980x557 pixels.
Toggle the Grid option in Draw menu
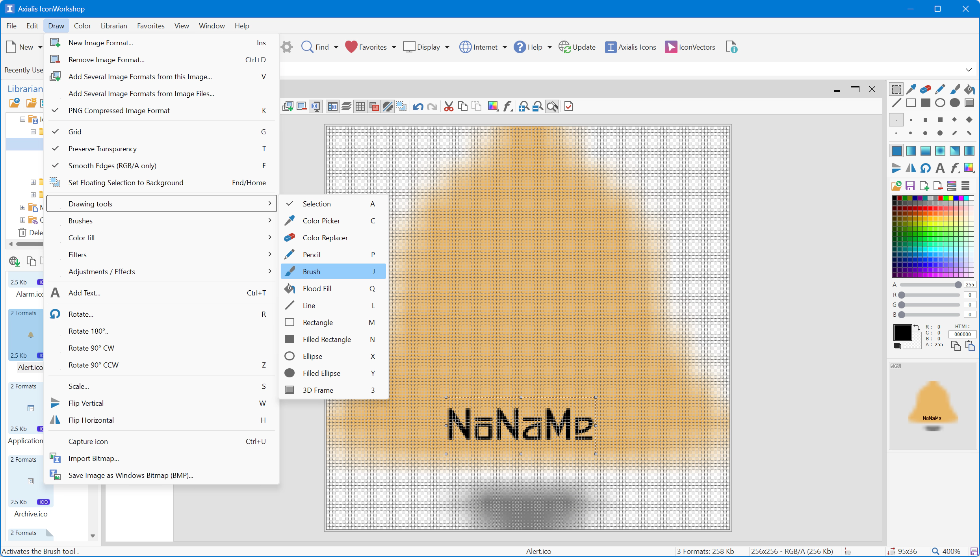click(75, 132)
